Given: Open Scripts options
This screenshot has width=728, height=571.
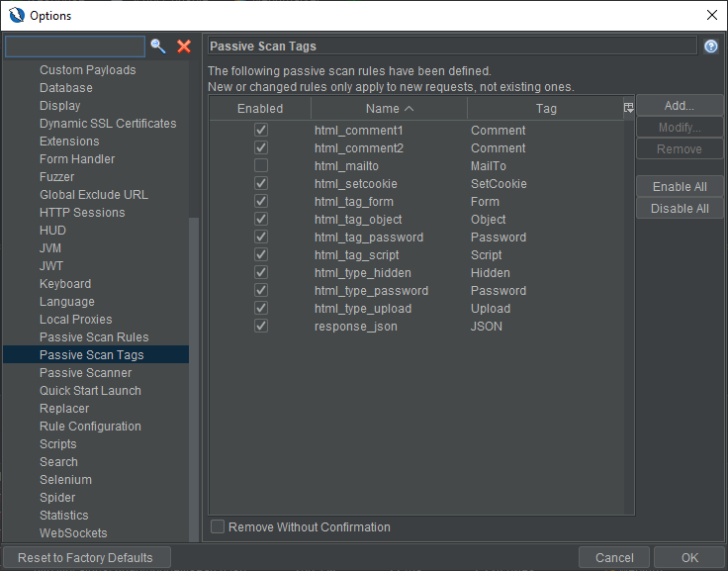Looking at the screenshot, I should point(58,443).
